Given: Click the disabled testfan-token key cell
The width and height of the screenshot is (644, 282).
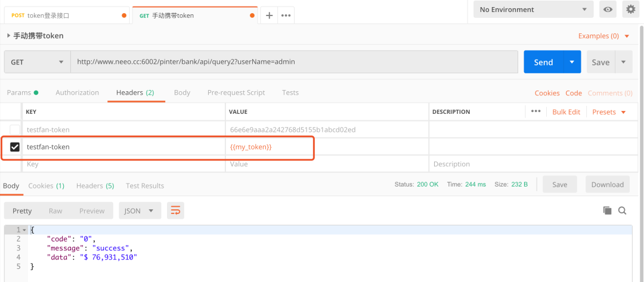Looking at the screenshot, I should click(x=123, y=130).
